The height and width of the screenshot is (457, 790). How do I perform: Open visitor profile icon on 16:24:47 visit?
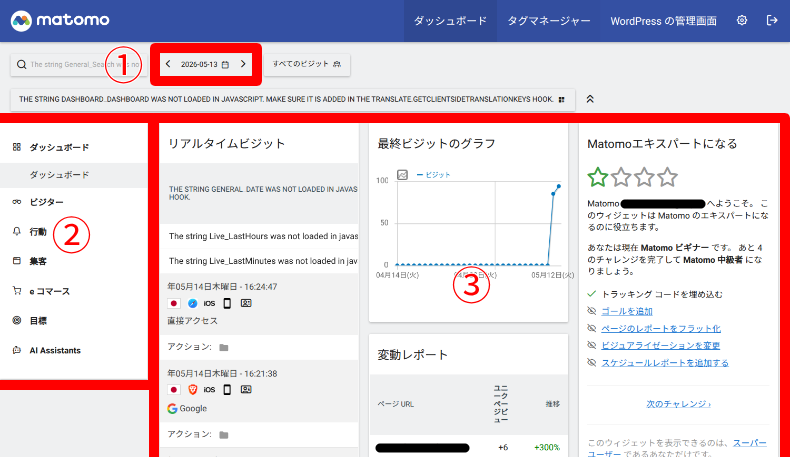coord(246,303)
